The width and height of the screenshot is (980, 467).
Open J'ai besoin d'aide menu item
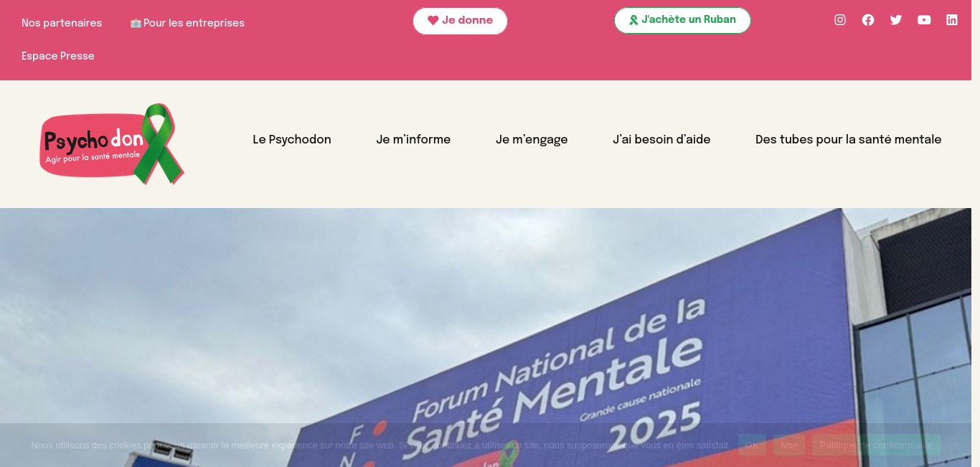[661, 140]
